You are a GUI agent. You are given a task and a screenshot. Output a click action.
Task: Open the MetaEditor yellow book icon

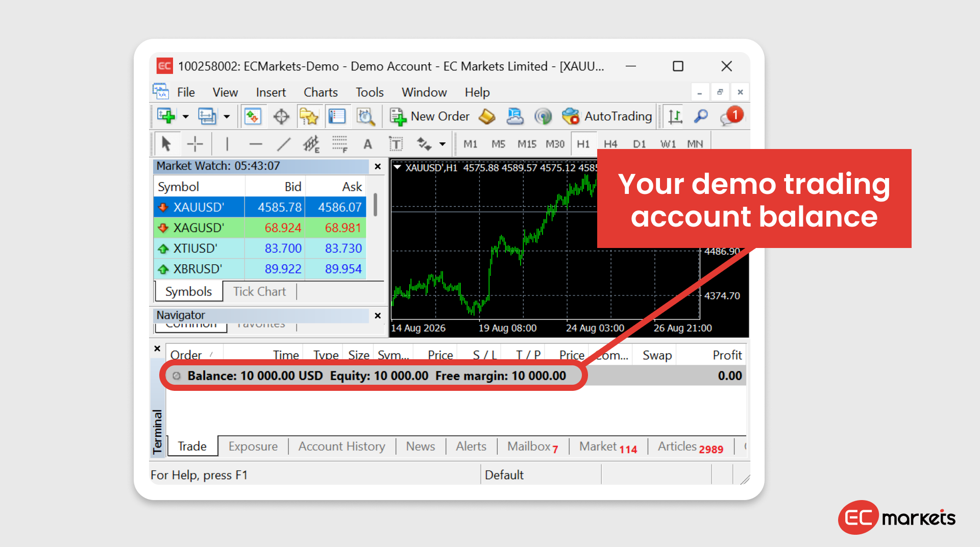(x=487, y=116)
